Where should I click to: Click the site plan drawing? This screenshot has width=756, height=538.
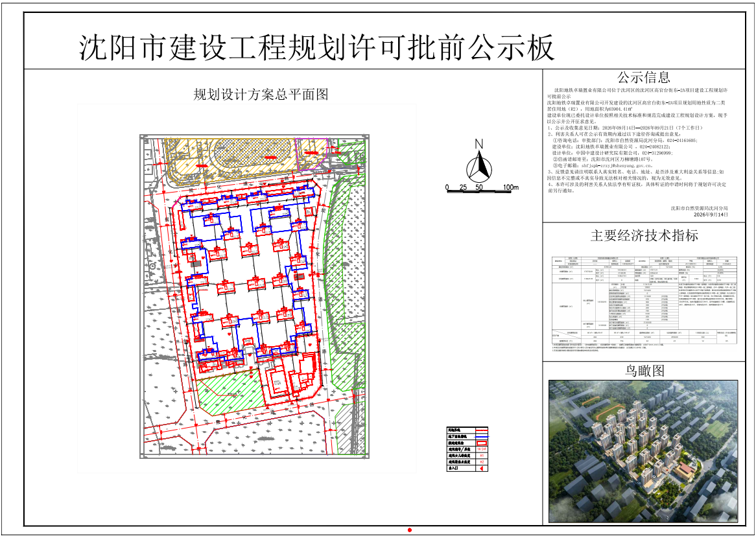[255, 296]
